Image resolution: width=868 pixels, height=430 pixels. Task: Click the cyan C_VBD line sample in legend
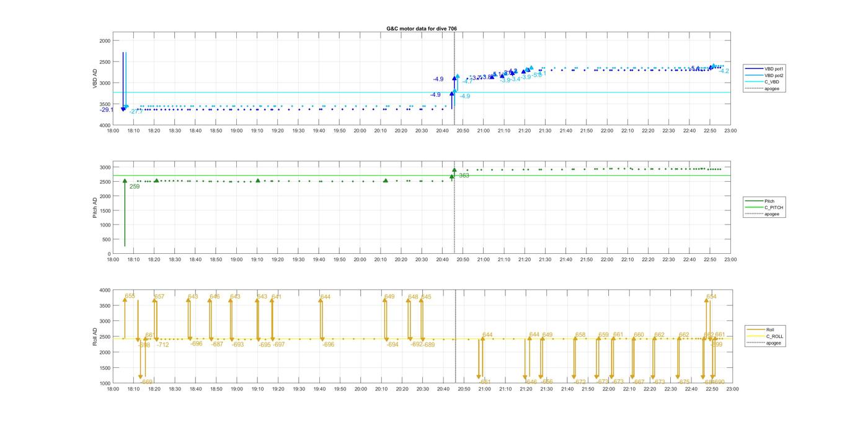tap(755, 82)
